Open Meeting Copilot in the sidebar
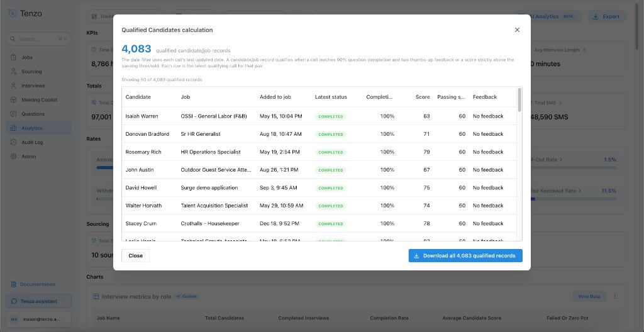The height and width of the screenshot is (332, 644). (x=40, y=100)
